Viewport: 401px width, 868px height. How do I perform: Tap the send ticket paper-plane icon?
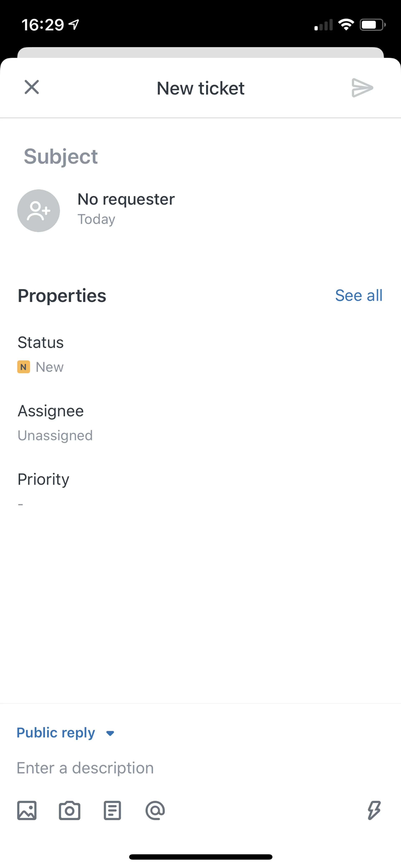pos(362,88)
